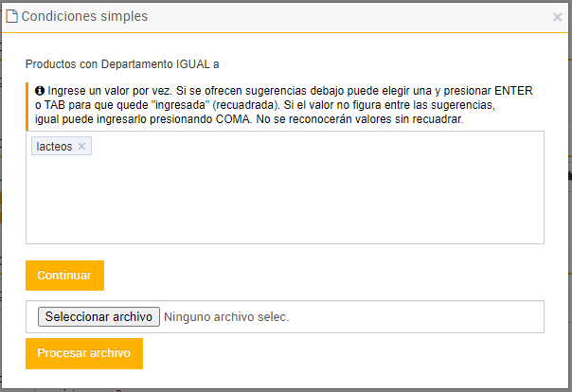Screen dimensions: 572x392
Task: Click the Productos con Departamento label
Action: click(x=98, y=64)
